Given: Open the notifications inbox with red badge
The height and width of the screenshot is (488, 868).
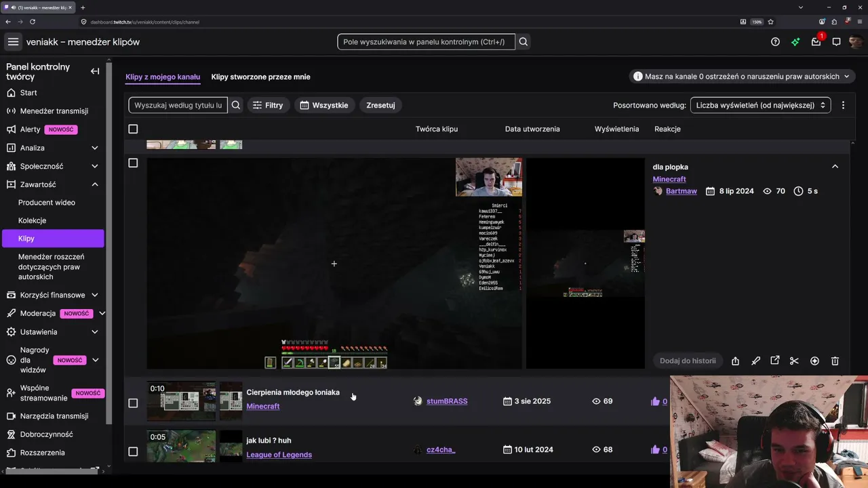Looking at the screenshot, I should coord(816,41).
